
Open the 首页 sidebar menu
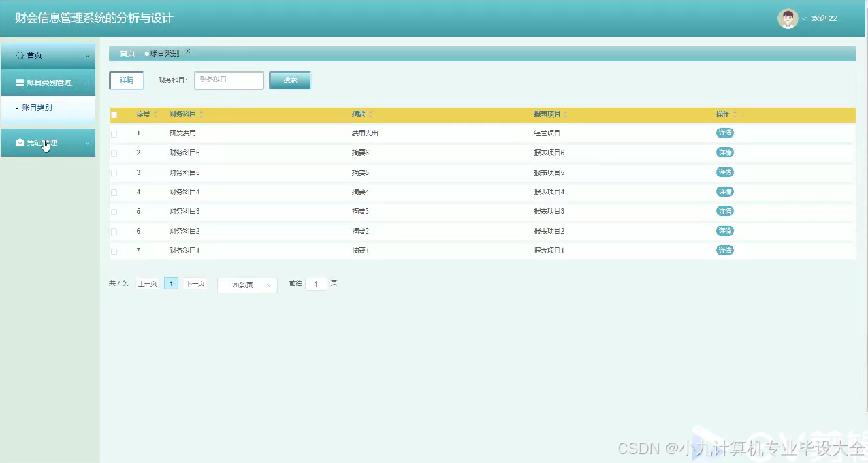48,55
